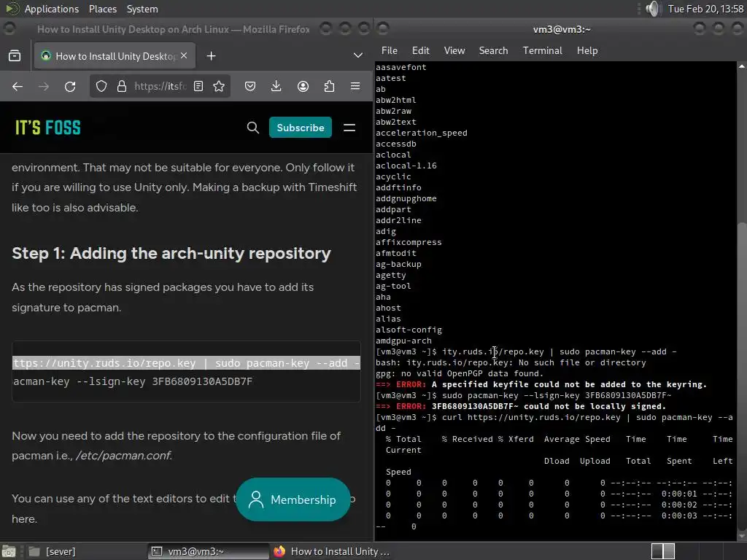
Task: Switch to vm3@vm3:~ taskbar entry
Action: [209, 551]
